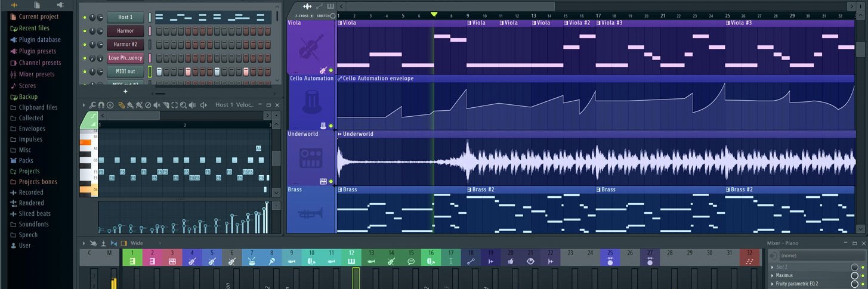Click the Viola track violin instrument icon
The height and width of the screenshot is (289, 868).
click(311, 46)
